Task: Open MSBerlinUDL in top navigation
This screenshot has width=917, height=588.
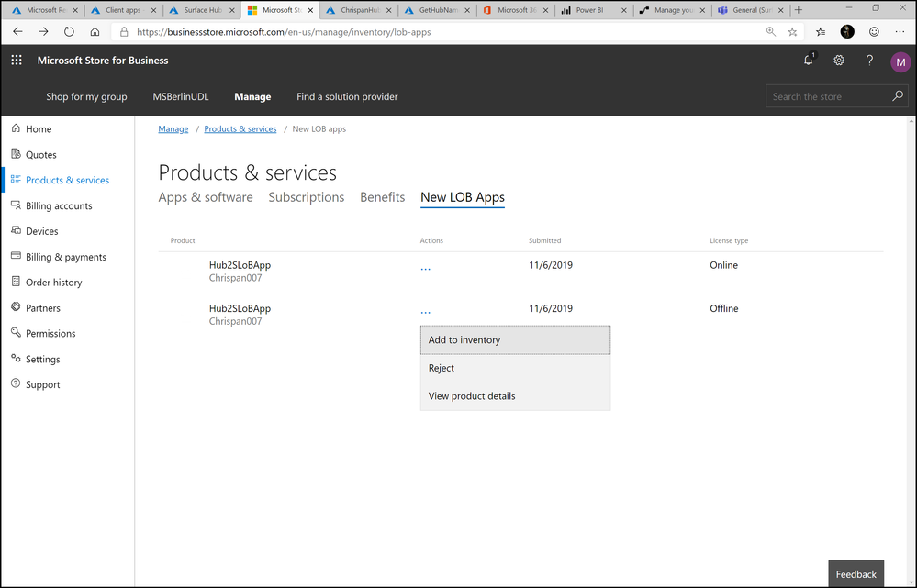Action: (x=181, y=96)
